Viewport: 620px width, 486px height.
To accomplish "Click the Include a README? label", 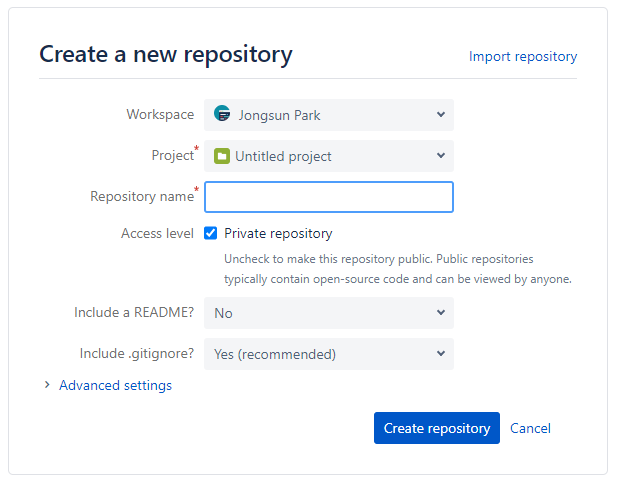I will click(x=134, y=312).
